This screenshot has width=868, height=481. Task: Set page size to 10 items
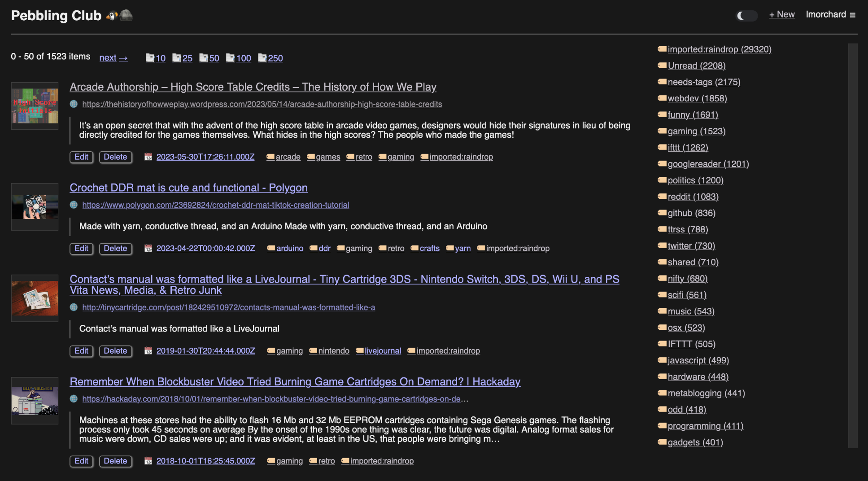156,58
